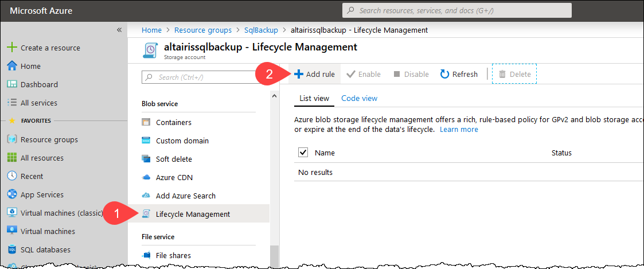The height and width of the screenshot is (269, 644).
Task: Click the Microsoft Azure portal title
Action: [x=41, y=11]
